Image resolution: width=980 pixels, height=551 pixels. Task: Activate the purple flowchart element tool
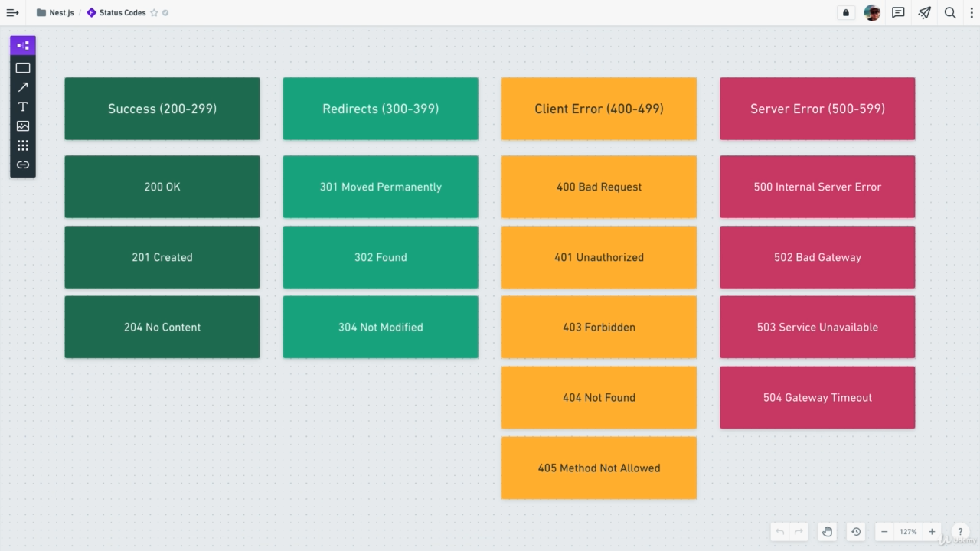click(x=23, y=46)
